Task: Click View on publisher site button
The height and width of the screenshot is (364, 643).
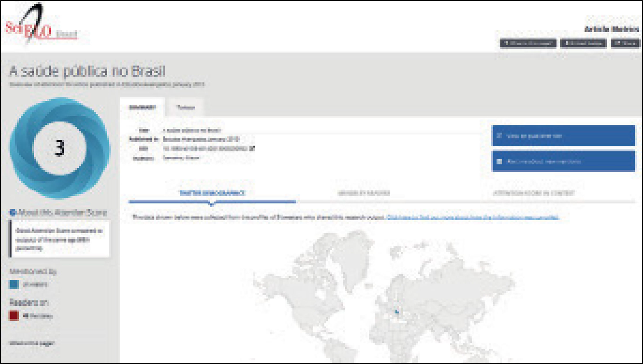Action: (563, 136)
